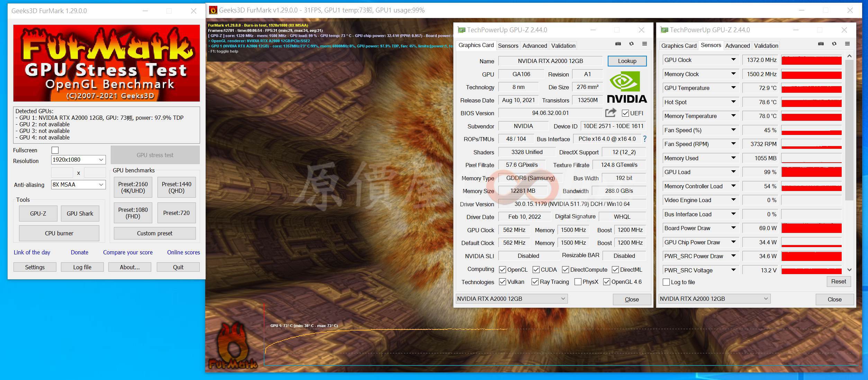Image resolution: width=868 pixels, height=380 pixels.
Task: Toggle the Vulkan checkbox
Action: tap(502, 282)
